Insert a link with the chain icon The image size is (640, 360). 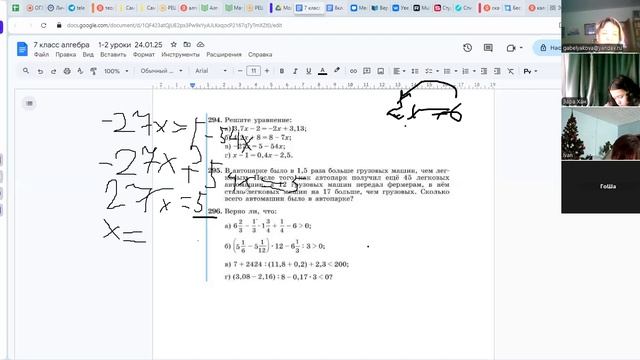(x=353, y=71)
